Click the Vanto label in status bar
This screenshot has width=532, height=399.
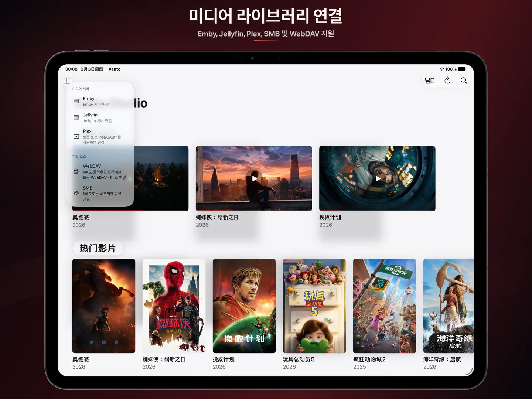pyautogui.click(x=115, y=69)
